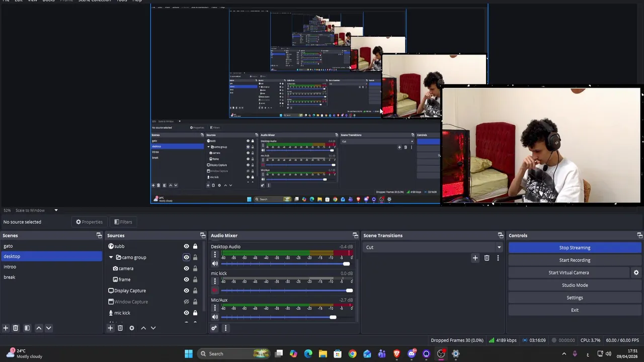Undock the Controls panel using its float icon
This screenshot has width=644, height=362.
pos(639,235)
